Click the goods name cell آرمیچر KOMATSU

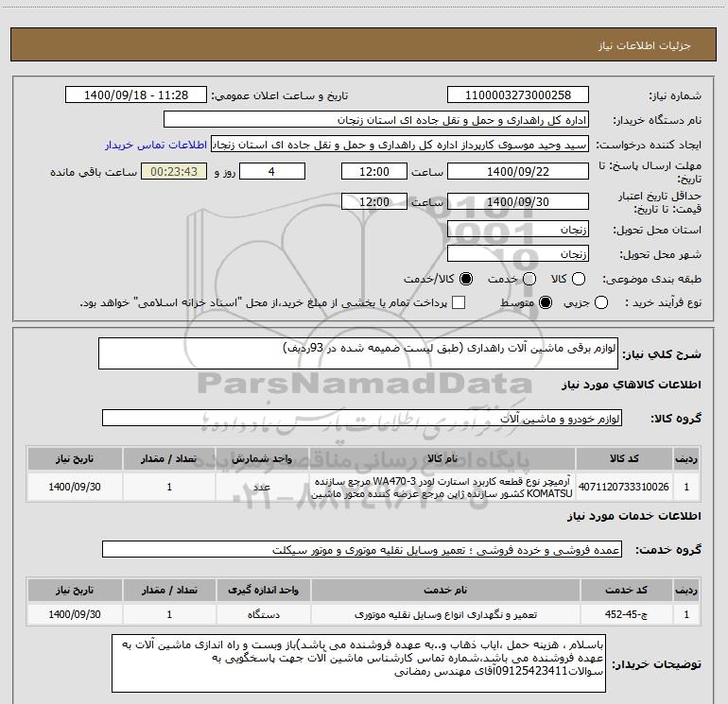point(442,487)
